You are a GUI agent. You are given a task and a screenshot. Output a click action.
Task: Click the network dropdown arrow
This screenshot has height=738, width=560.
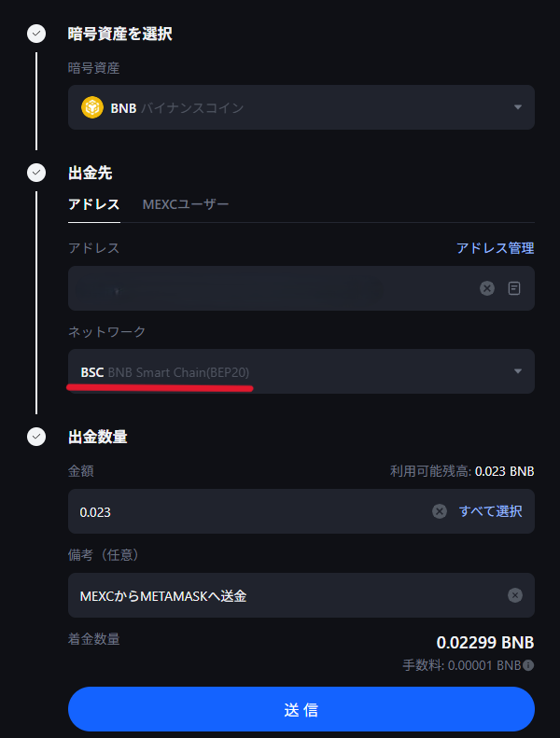click(x=518, y=371)
